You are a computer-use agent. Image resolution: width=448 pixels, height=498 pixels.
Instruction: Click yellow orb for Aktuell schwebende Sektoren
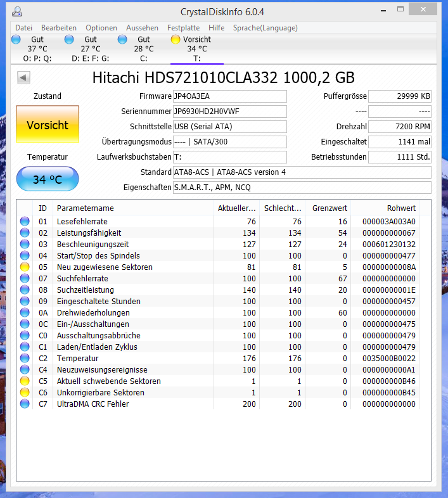click(25, 381)
